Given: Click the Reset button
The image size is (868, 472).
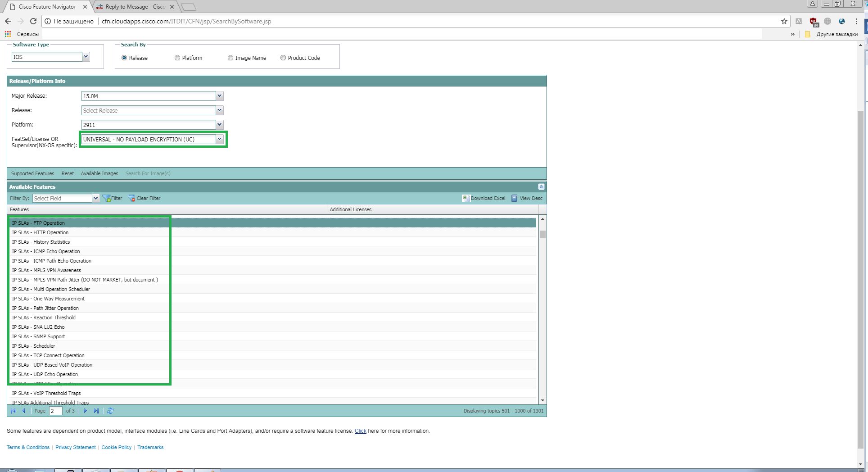Looking at the screenshot, I should coord(68,173).
